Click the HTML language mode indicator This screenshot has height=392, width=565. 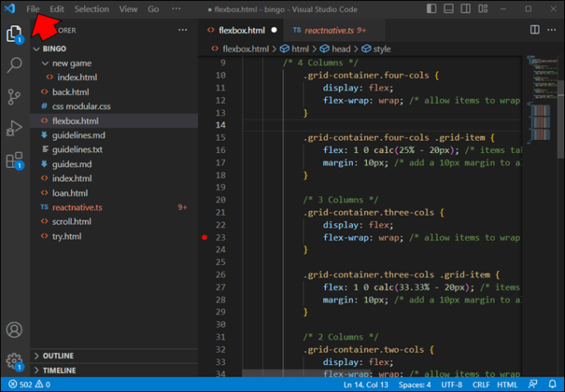pyautogui.click(x=507, y=384)
